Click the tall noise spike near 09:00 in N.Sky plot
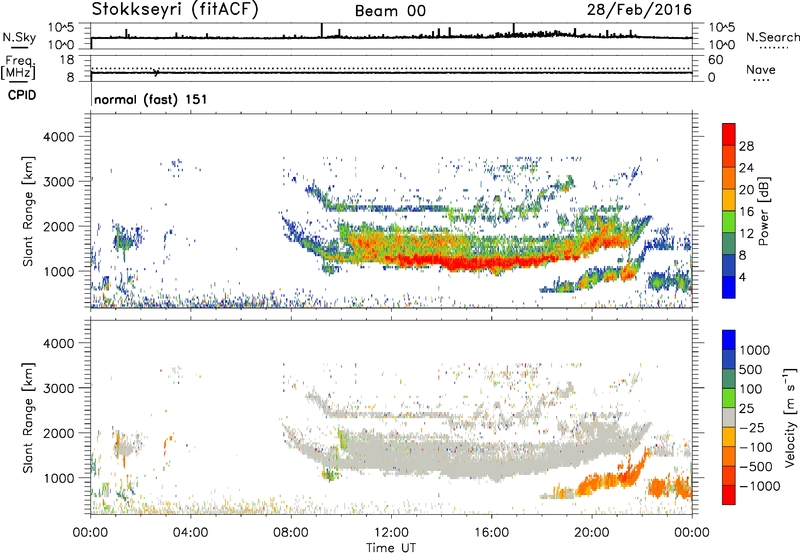The width and height of the screenshot is (800, 554). click(322, 31)
